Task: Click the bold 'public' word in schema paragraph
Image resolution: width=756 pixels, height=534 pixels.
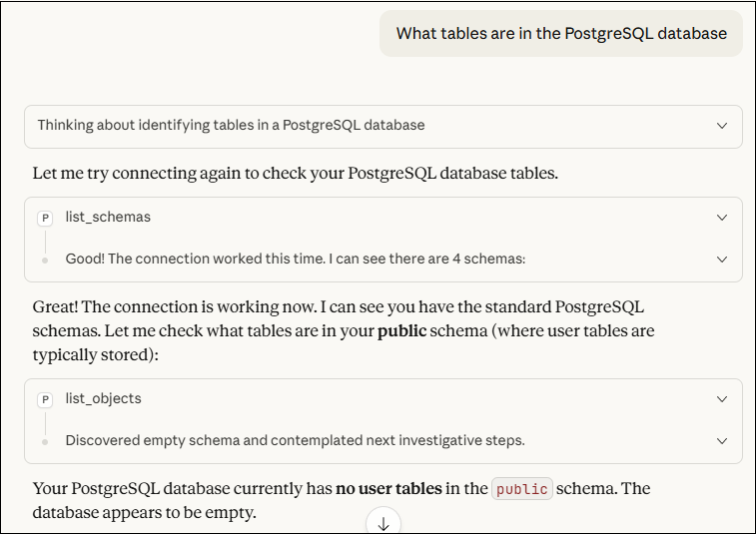Action: click(x=401, y=330)
